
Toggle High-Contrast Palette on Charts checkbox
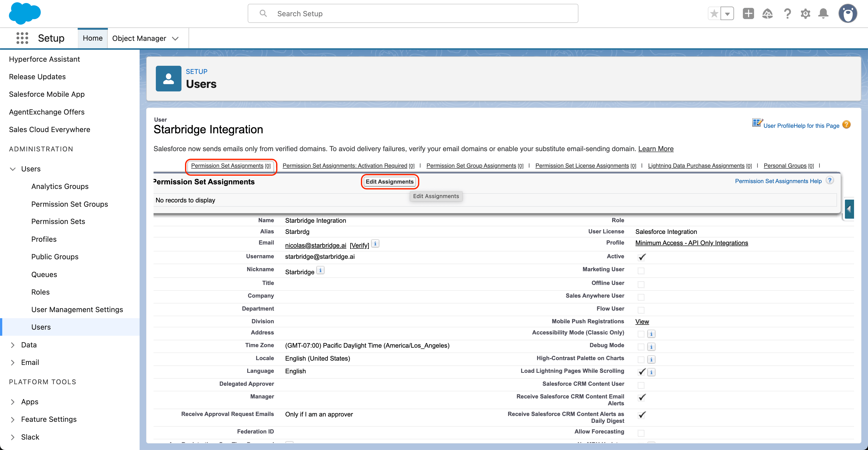(641, 360)
